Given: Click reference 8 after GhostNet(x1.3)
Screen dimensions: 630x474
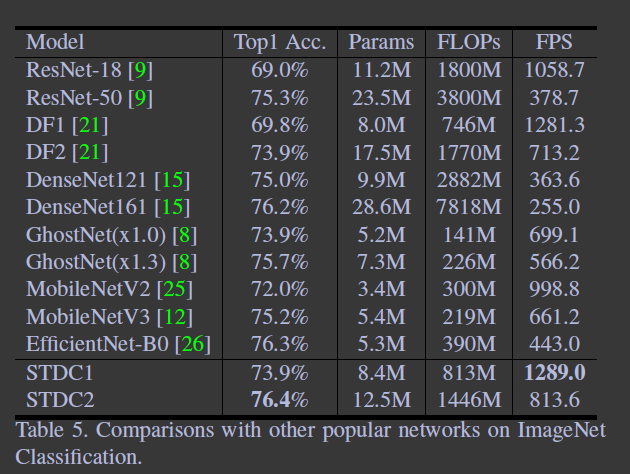Looking at the screenshot, I should [185, 262].
